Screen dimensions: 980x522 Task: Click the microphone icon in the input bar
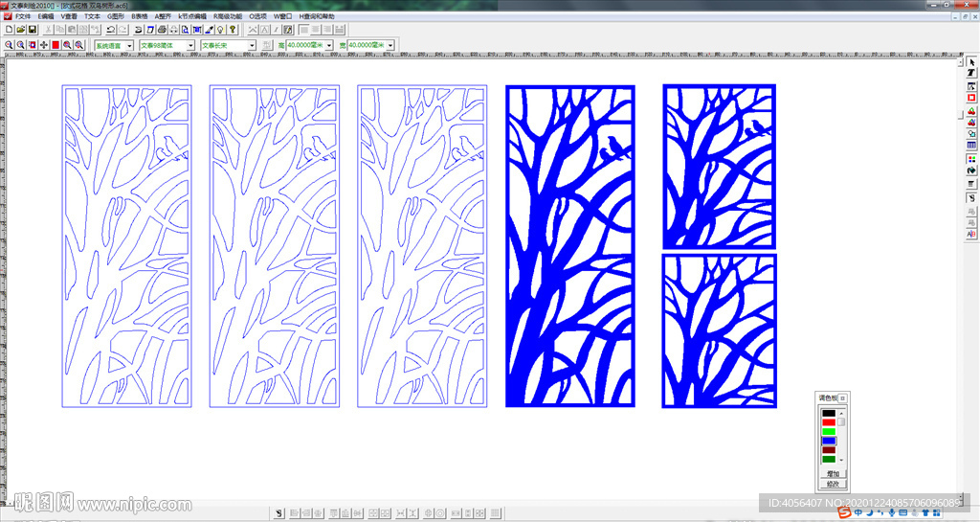click(x=892, y=512)
